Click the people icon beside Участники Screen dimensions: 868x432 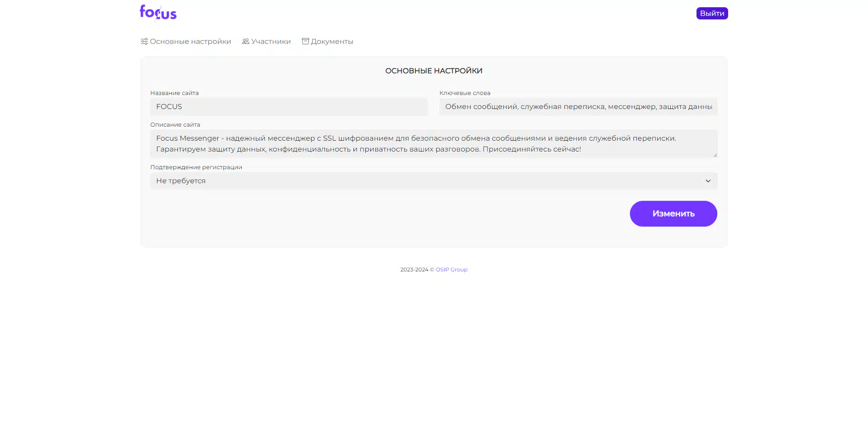tap(245, 42)
